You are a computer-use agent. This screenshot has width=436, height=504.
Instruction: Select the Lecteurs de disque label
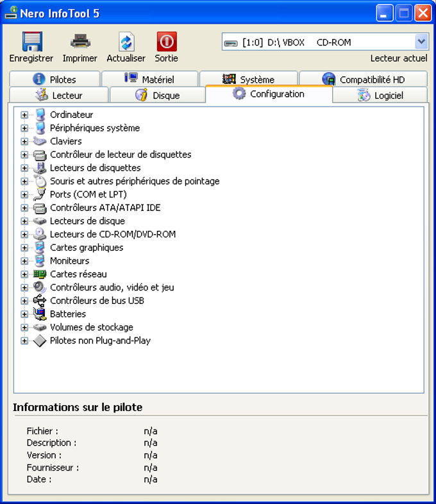pyautogui.click(x=87, y=221)
